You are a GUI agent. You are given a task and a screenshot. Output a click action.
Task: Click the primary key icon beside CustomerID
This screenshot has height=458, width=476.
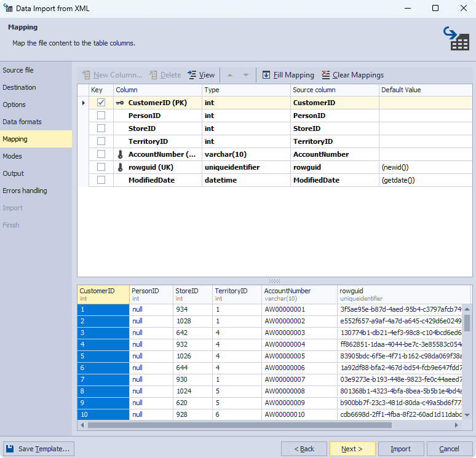[120, 103]
